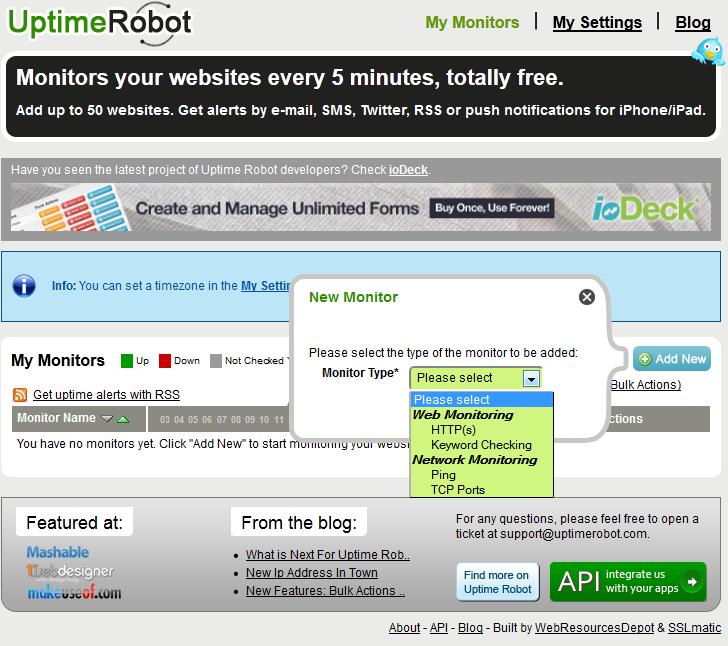
Task: Open My Settings link in info box
Action: click(266, 286)
